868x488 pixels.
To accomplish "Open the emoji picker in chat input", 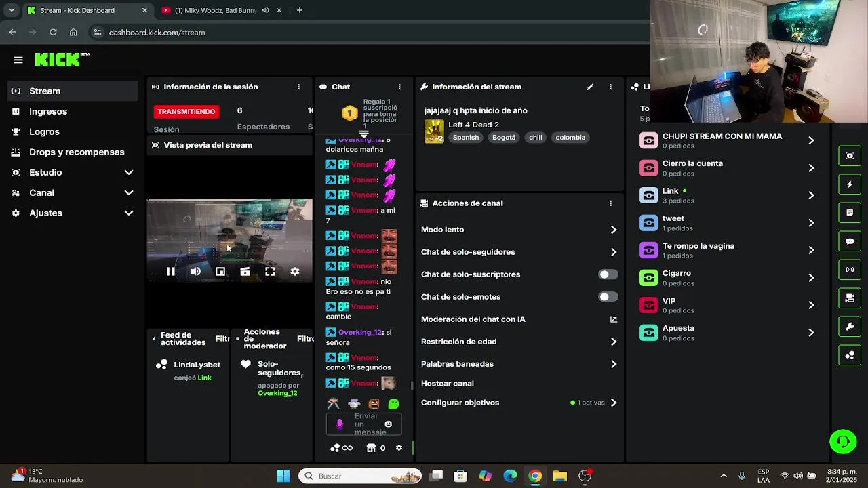I will coord(389,424).
